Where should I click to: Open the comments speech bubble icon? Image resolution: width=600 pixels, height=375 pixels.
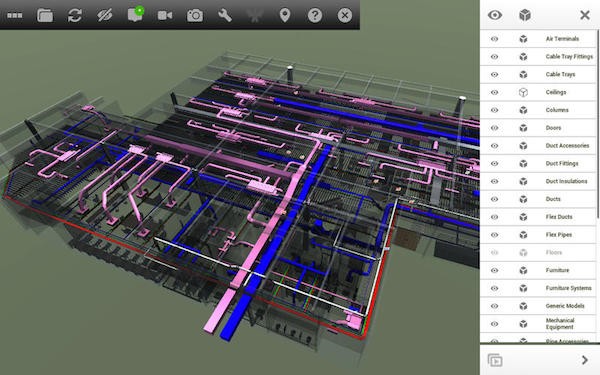coord(135,14)
